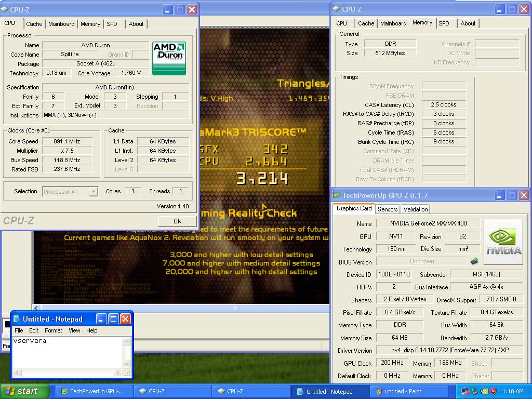Screen dimensions: 532x399
Task: Switch to Sensors tab in GPU-Z
Action: (x=388, y=209)
